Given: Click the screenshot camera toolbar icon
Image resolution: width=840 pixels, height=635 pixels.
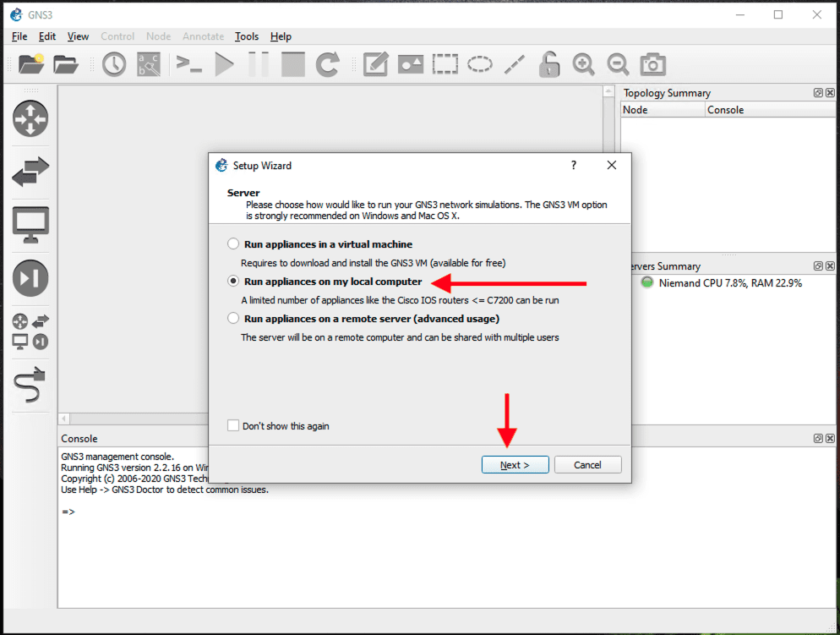Looking at the screenshot, I should click(x=652, y=64).
